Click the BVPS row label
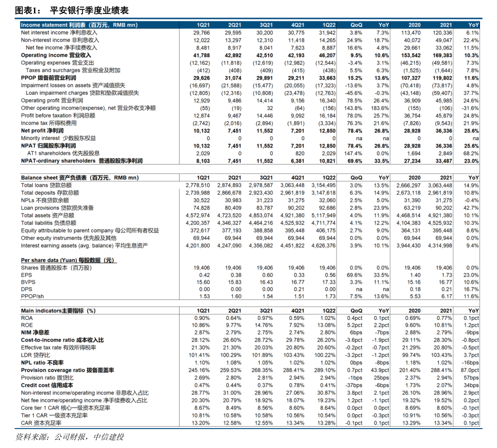Image resolution: width=497 pixels, height=448 pixels. click(28, 282)
